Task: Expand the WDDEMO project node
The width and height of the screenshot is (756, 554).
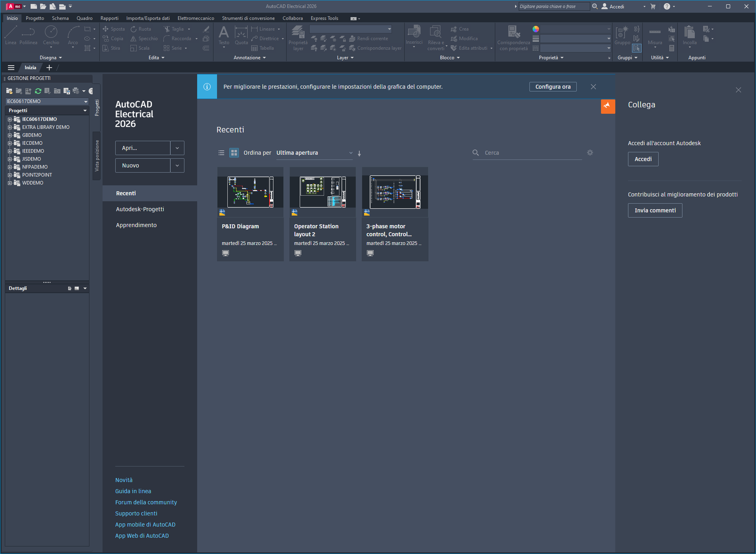Action: click(x=10, y=183)
